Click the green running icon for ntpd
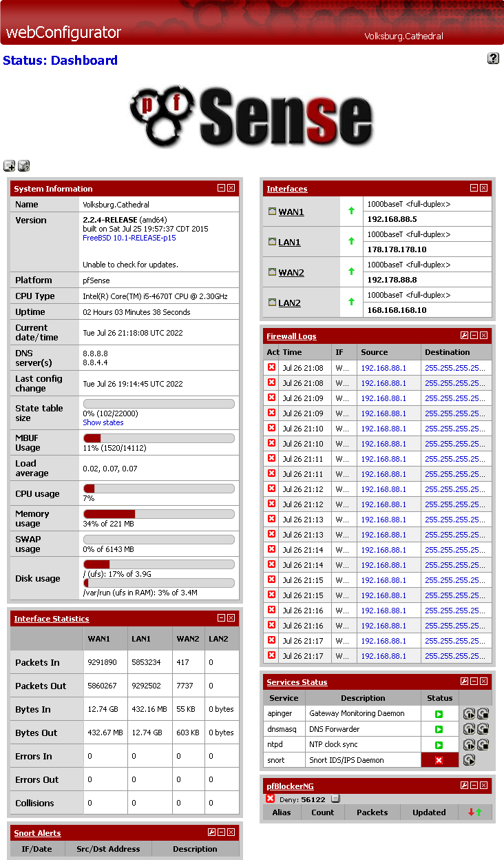504x860 pixels. click(x=439, y=745)
